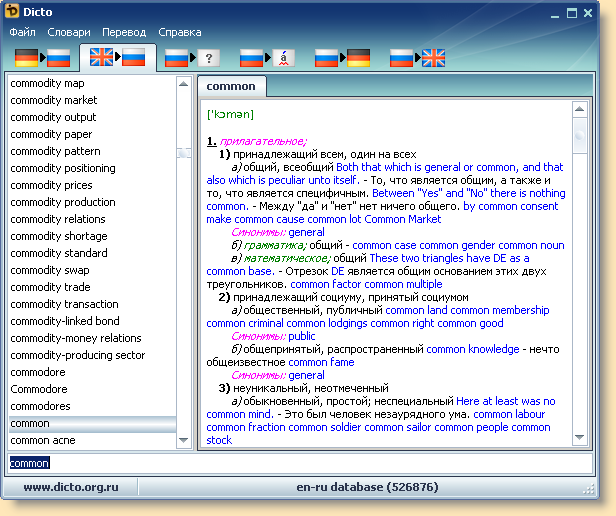Select 'common acne' in word list
The width and height of the screenshot is (616, 516).
tap(43, 440)
